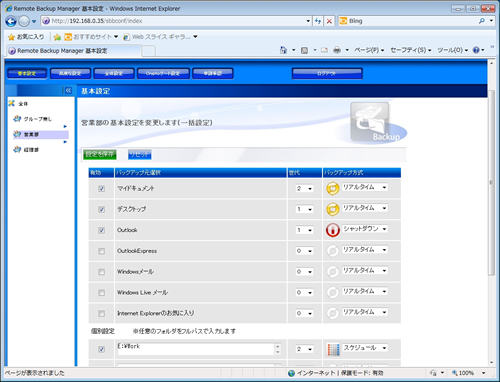Image resolution: width=500 pixels, height=382 pixels.
Task: Enable the OutlookExpress checkbox
Action: (101, 251)
